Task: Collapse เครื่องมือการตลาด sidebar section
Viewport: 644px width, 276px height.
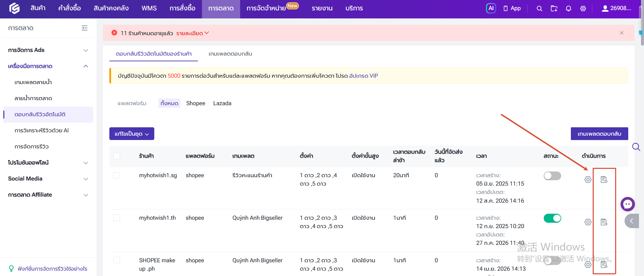Action: click(x=48, y=66)
